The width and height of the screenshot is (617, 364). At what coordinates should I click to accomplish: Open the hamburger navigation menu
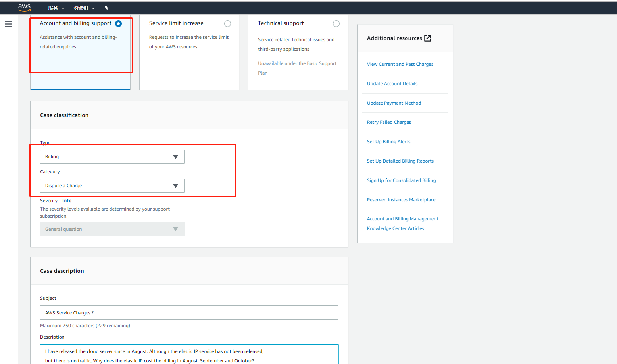pyautogui.click(x=8, y=24)
